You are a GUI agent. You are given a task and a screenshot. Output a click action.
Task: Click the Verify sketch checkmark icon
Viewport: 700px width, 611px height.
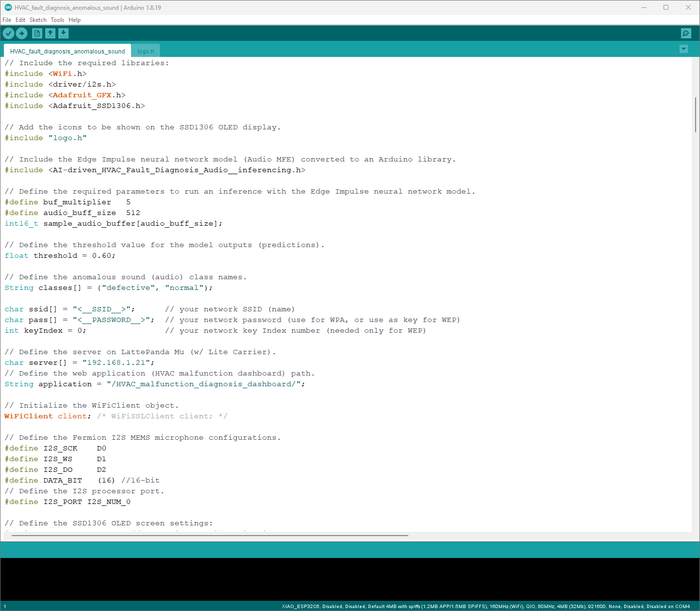coord(9,33)
